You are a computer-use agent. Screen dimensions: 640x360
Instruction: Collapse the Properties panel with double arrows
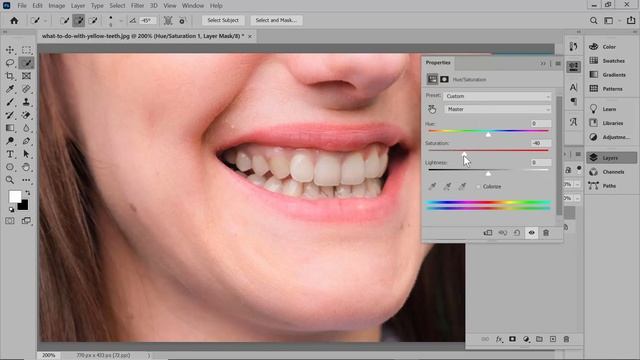(543, 63)
